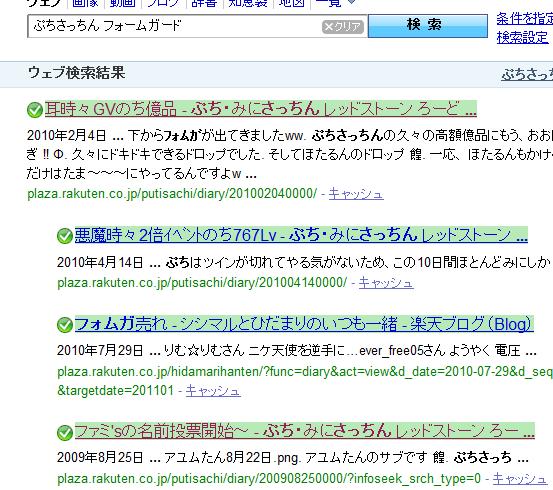The image size is (553, 490).
Task: Switch to the 知恵袋 search tab
Action: [x=248, y=3]
